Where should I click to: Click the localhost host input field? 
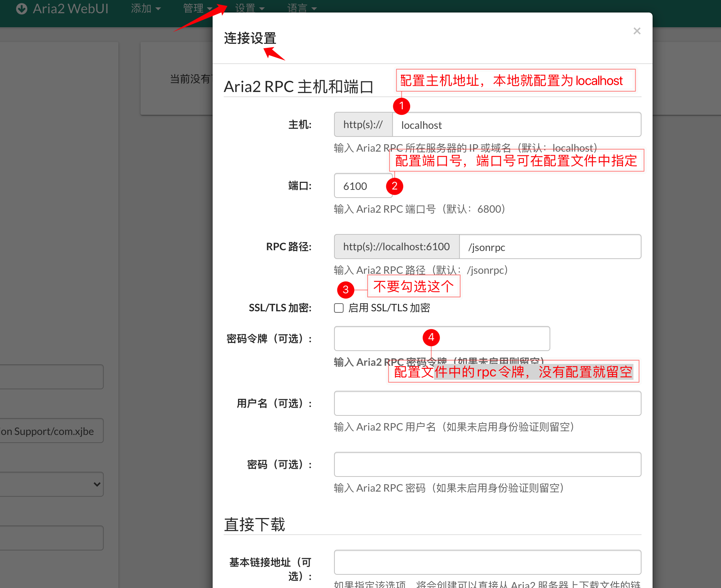click(x=516, y=125)
